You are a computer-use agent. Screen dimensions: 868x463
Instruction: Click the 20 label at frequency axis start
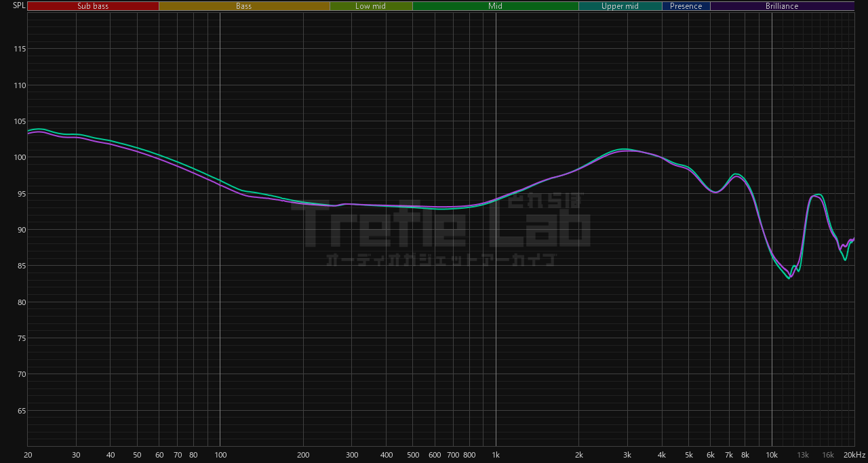click(28, 454)
